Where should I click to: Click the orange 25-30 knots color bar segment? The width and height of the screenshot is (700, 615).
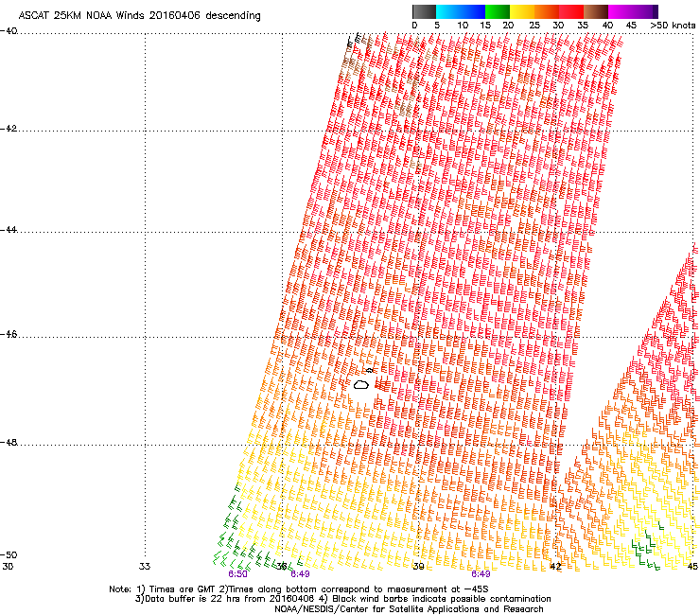coord(547,11)
